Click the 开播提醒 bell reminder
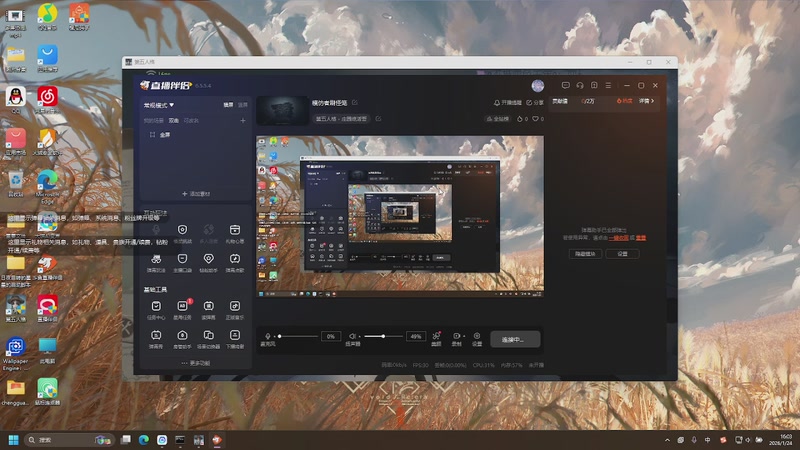This screenshot has height=450, width=800. [508, 103]
